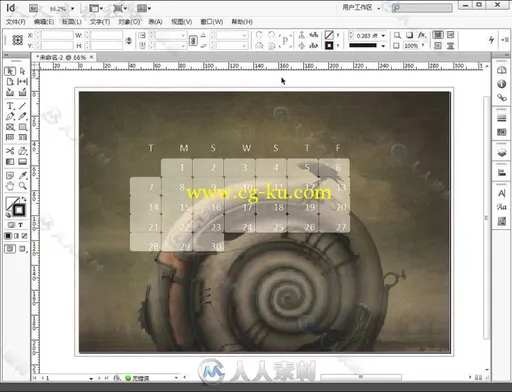This screenshot has width=512, height=392.
Task: Open the 窗口(W) menu
Action: [x=212, y=22]
